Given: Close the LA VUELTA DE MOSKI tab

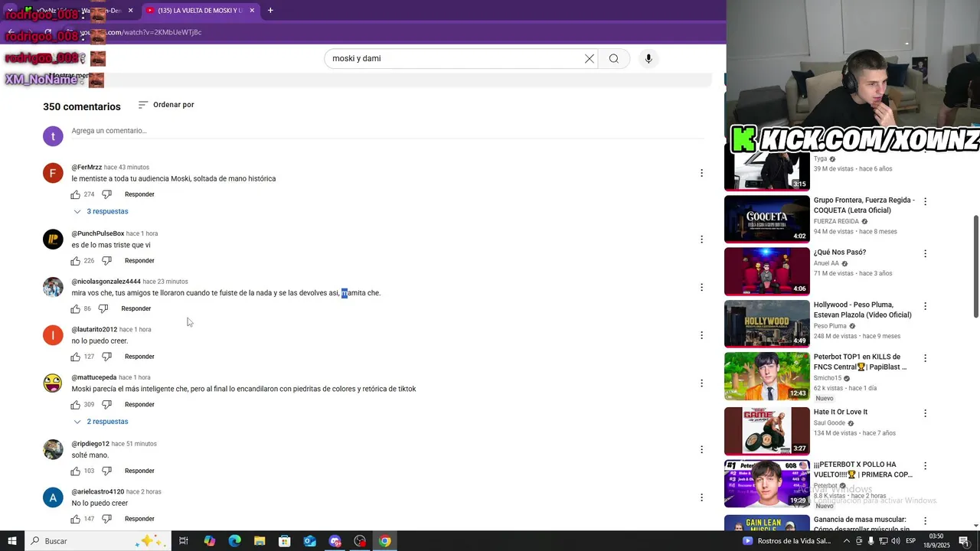Looking at the screenshot, I should tap(252, 11).
